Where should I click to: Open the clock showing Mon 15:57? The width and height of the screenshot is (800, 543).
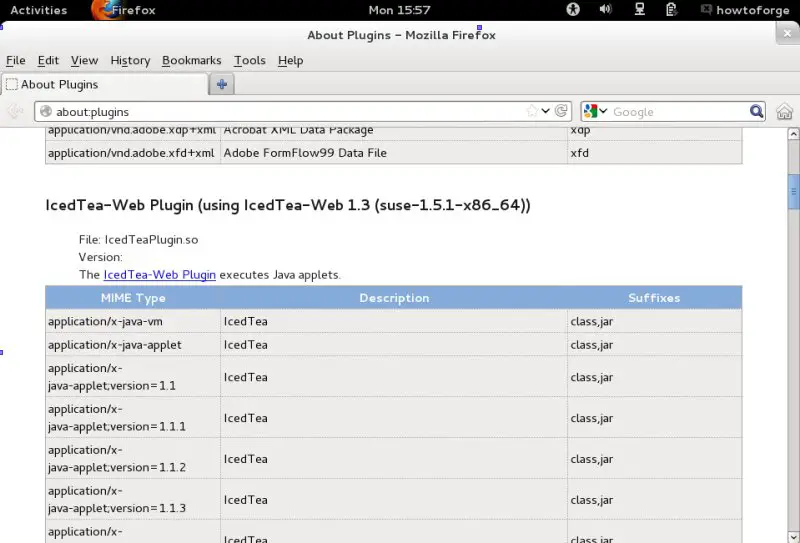[x=399, y=10]
